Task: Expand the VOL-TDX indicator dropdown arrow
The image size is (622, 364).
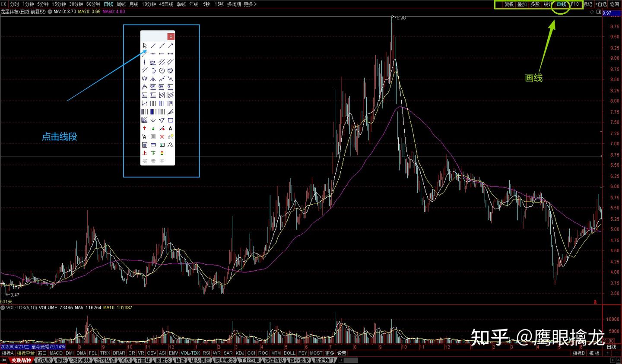Action: [x=3, y=307]
